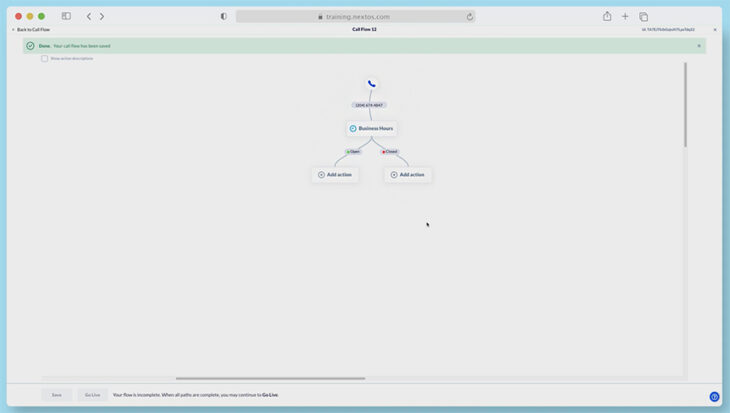Click the horizontal scrollbar under the canvas
Screen dimensions: 730x413
point(270,378)
